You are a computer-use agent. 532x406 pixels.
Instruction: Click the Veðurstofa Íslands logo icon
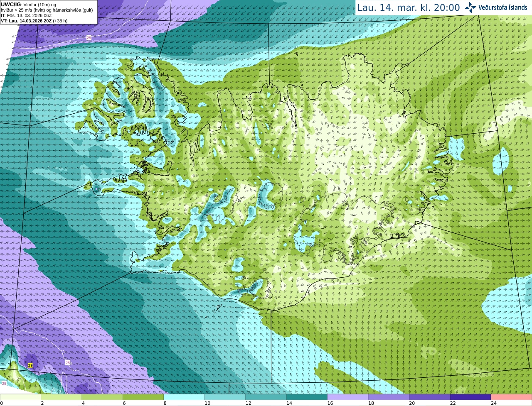coord(470,7)
